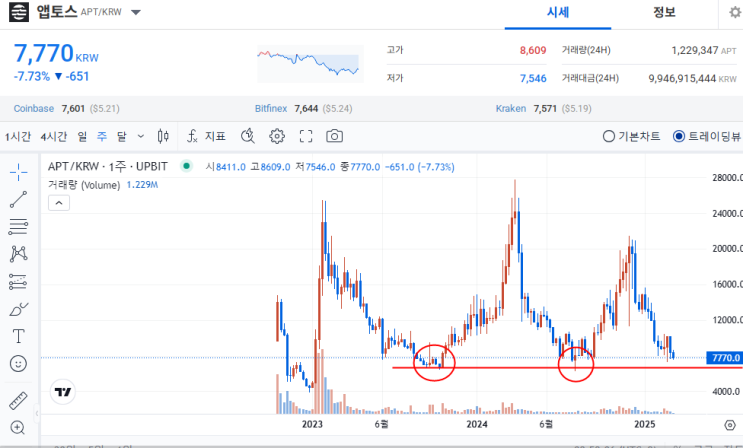The image size is (743, 448).
Task: Switch to the 정보 tab
Action: pyautogui.click(x=664, y=12)
